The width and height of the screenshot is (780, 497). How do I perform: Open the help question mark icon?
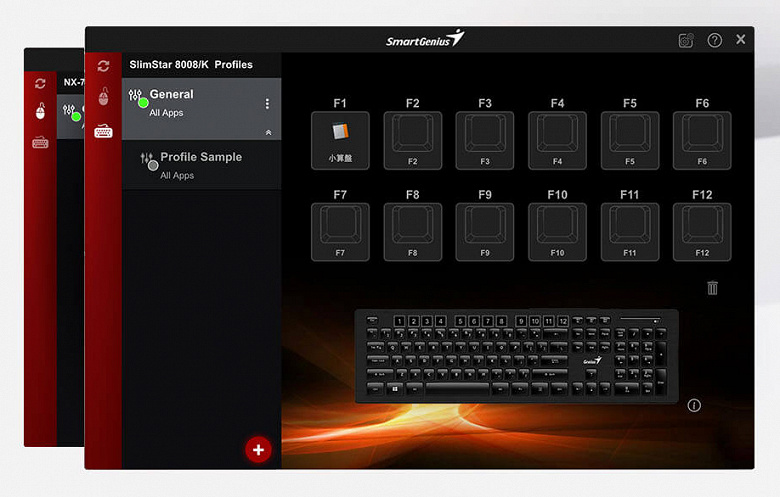(x=715, y=40)
